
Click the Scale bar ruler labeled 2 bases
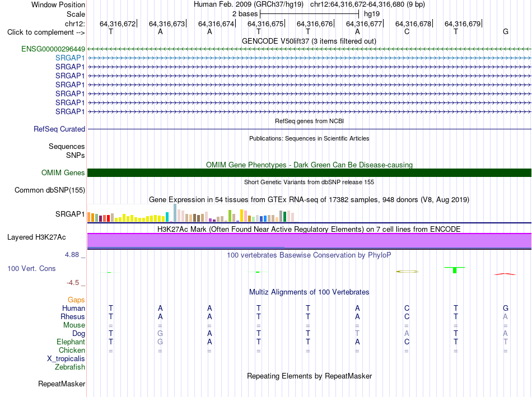tap(309, 14)
